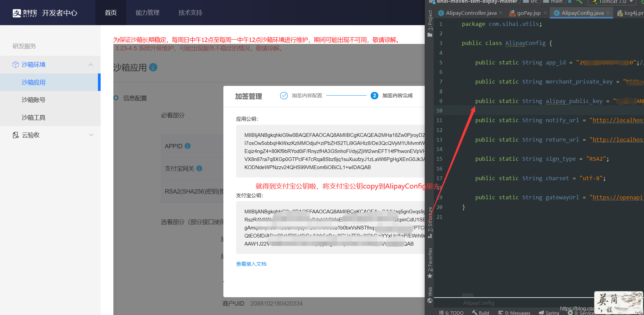Image resolution: width=644 pixels, height=315 pixels.
Task: Click the 沙箱环境 cube icon in the sidebar
Action: 15,64
